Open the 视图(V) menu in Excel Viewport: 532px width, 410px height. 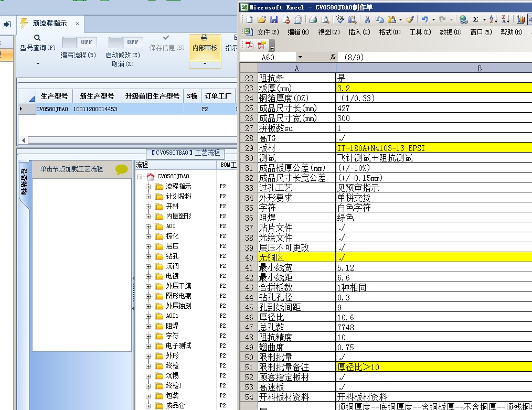[x=328, y=32]
